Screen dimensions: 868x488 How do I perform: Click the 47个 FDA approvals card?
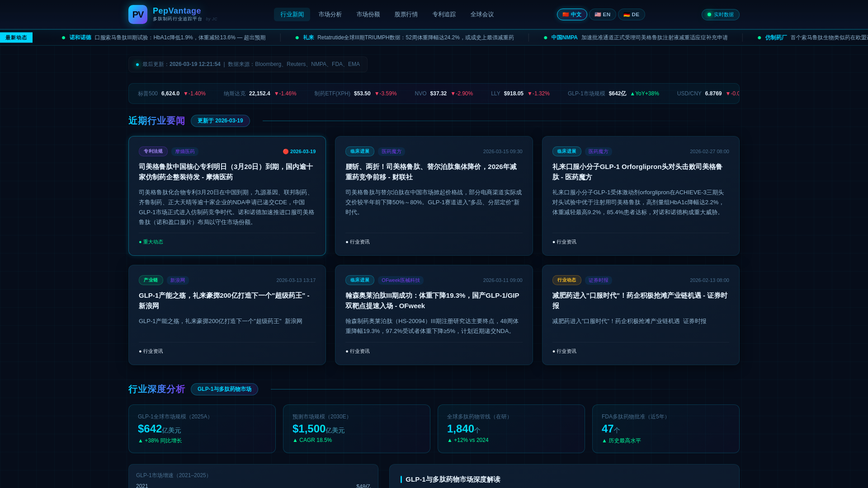(x=666, y=429)
